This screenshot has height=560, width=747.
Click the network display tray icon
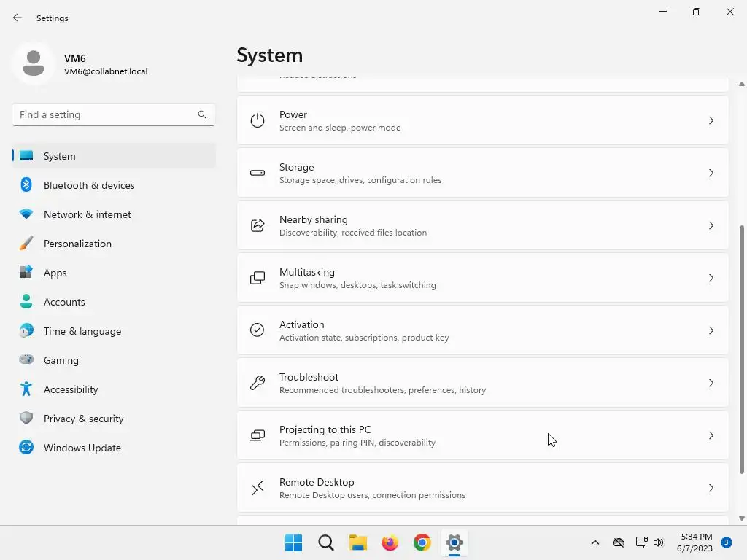click(641, 542)
